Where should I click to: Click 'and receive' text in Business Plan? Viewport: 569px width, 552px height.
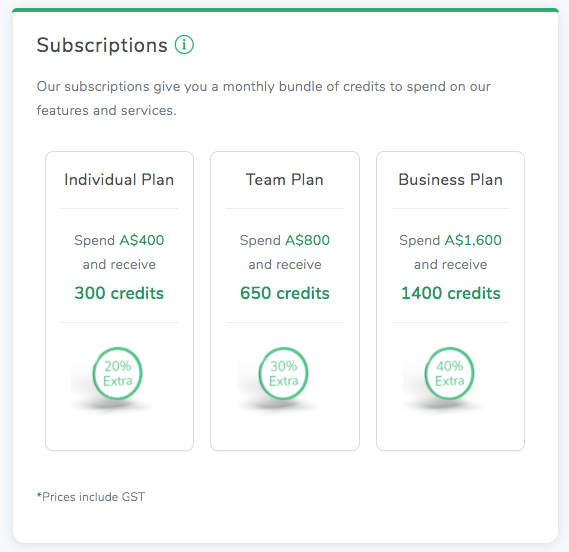[x=450, y=264]
